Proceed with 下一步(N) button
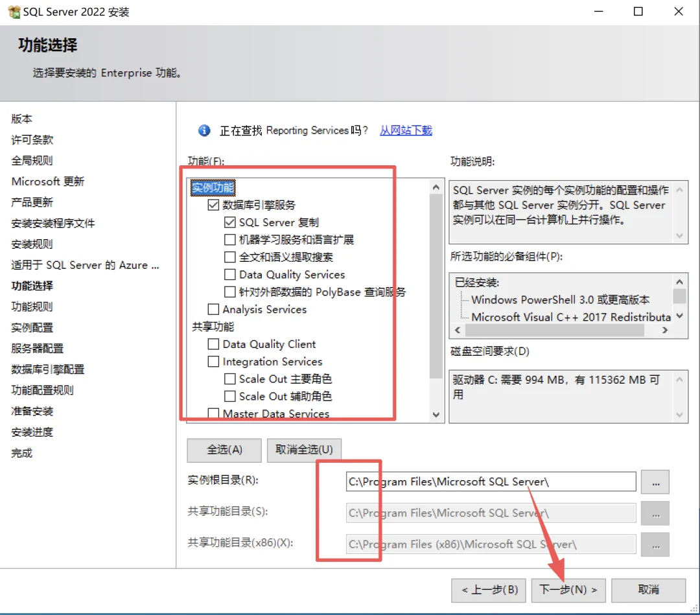The height and width of the screenshot is (615, 700). (x=568, y=590)
